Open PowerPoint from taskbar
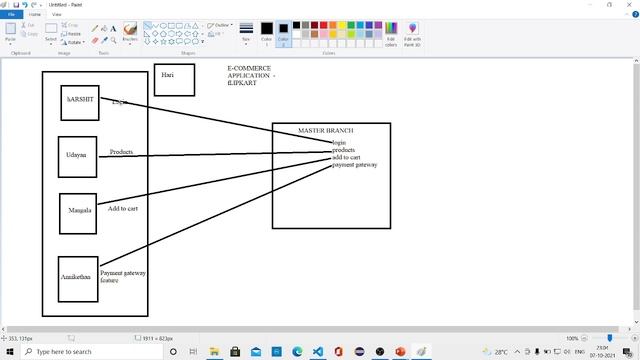The width and height of the screenshot is (640, 360). click(400, 351)
